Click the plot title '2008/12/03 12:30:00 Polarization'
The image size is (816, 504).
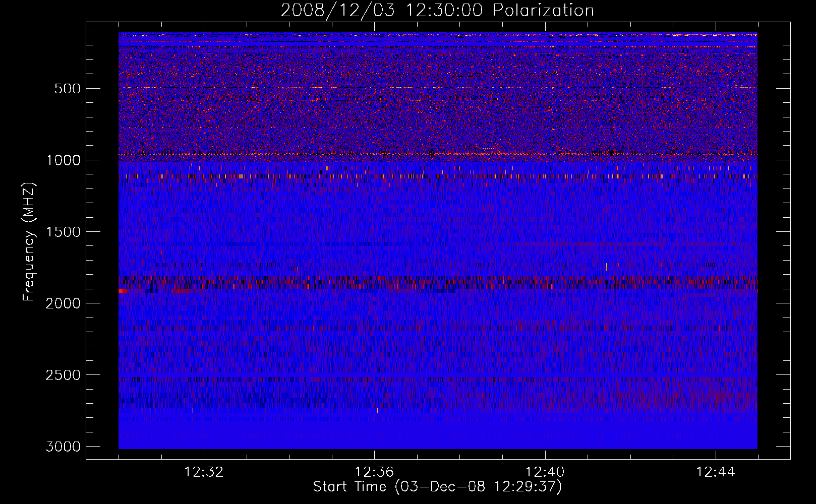437,11
